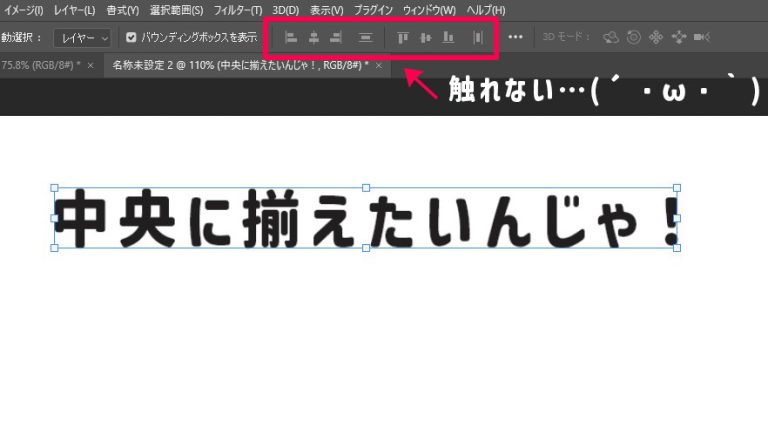Image resolution: width=768 pixels, height=428 pixels.
Task: Close the 名称未設定 2 document tab
Action: point(379,65)
